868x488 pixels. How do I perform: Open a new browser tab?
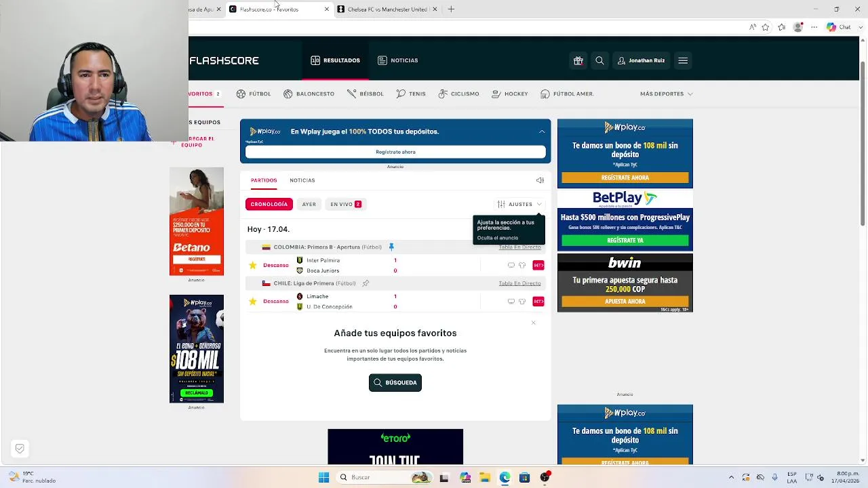coord(451,9)
